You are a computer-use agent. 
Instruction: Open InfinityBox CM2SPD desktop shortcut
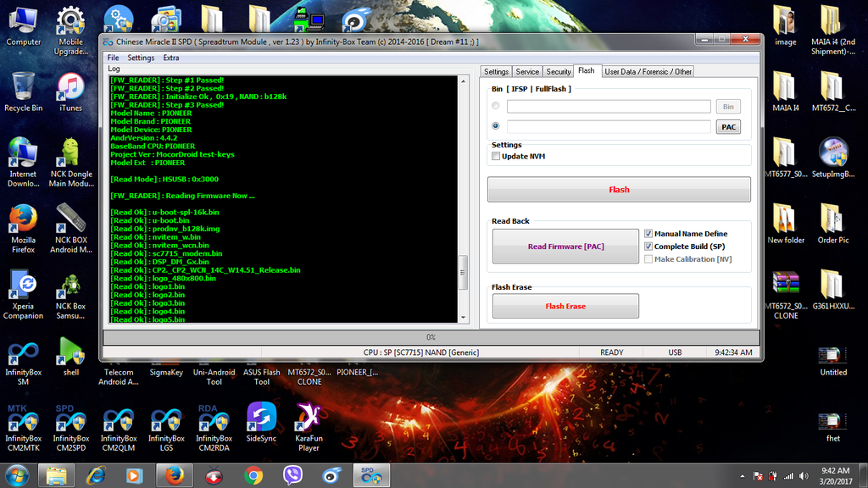[x=70, y=422]
